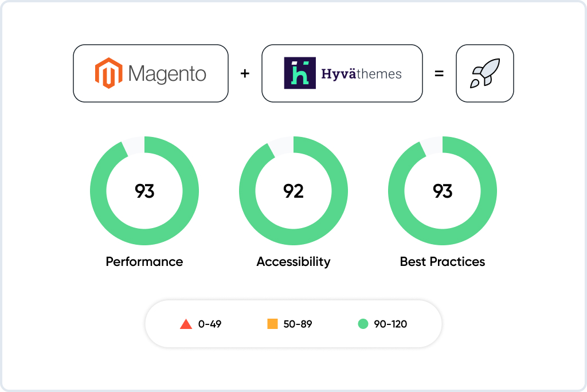Click the 0-49 legend range

(x=210, y=324)
